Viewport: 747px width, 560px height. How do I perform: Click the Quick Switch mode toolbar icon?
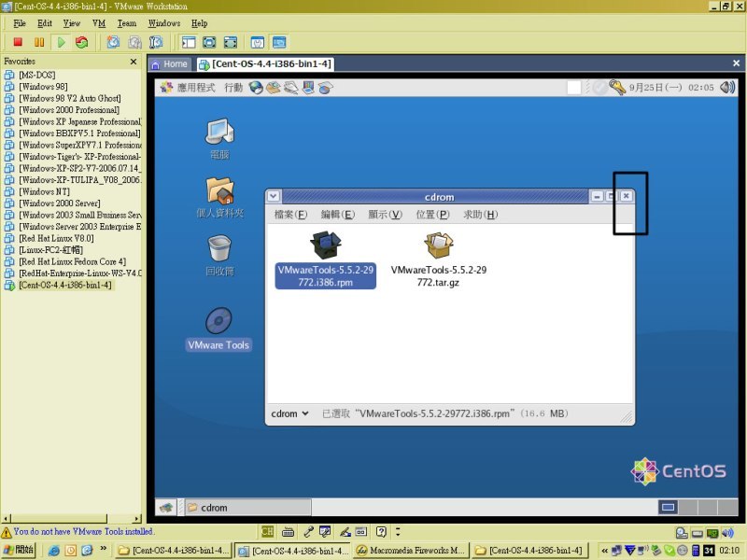209,42
